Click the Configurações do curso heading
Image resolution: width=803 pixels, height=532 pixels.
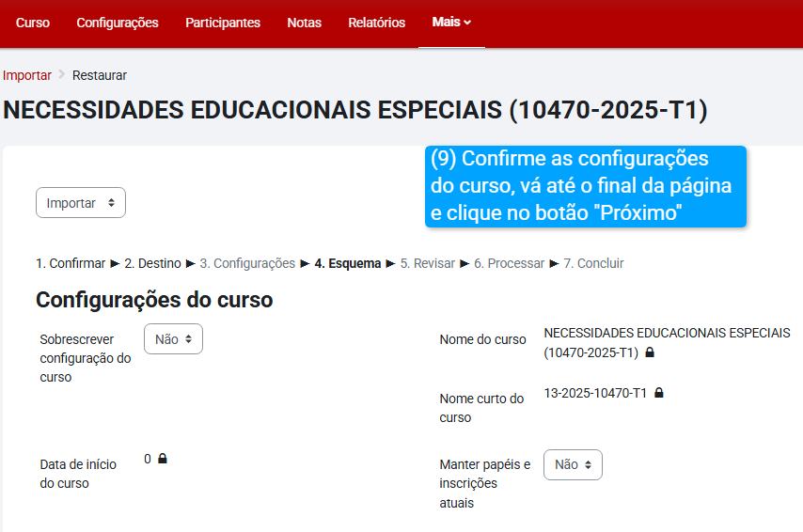click(x=154, y=300)
